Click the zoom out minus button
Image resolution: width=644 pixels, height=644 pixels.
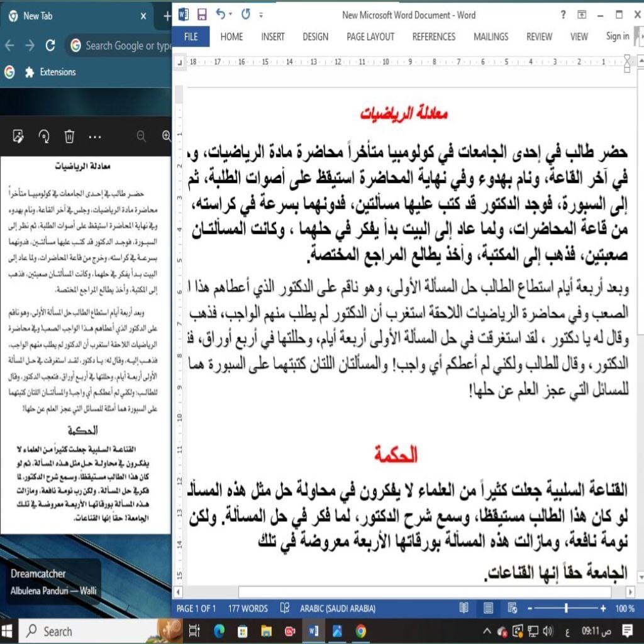530,608
